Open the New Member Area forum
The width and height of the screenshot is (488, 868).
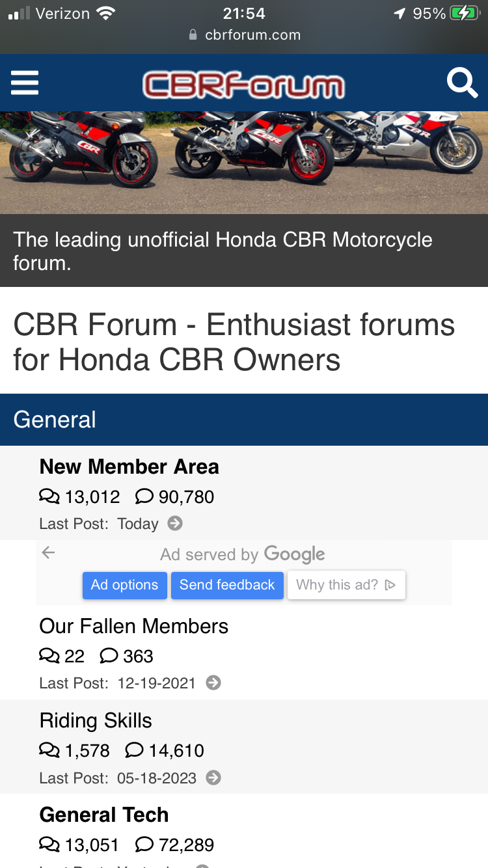[129, 467]
